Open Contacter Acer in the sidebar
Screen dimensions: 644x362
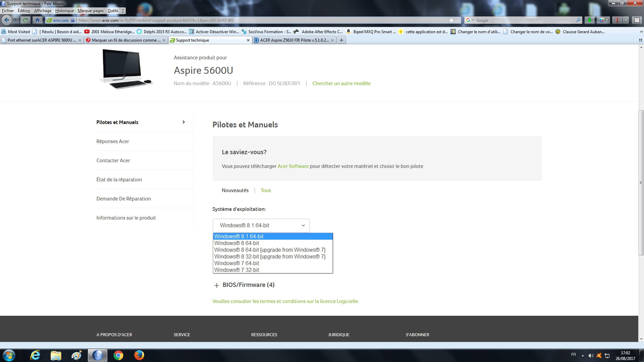[113, 161]
